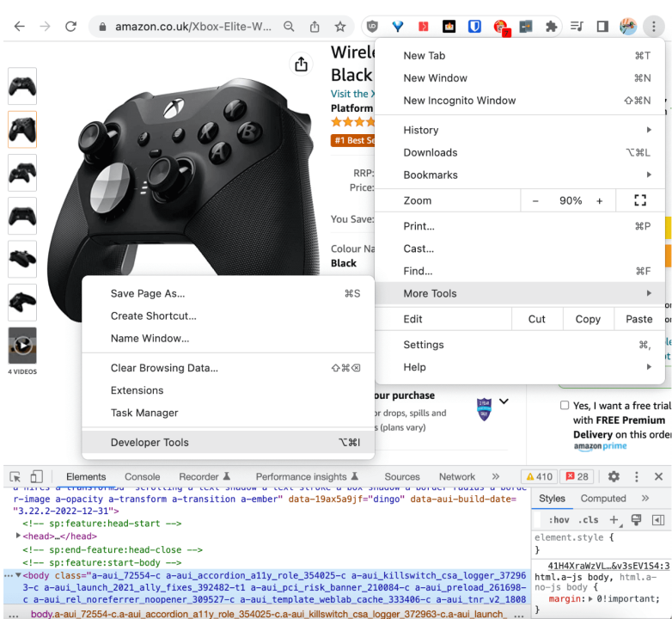Expand the More Tools submenu
Image resolution: width=672 pixels, height=619 pixels.
pos(520,294)
